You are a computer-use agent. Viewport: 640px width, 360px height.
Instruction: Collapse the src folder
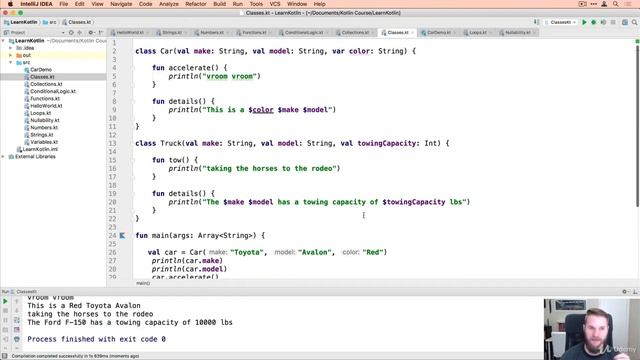point(11,62)
